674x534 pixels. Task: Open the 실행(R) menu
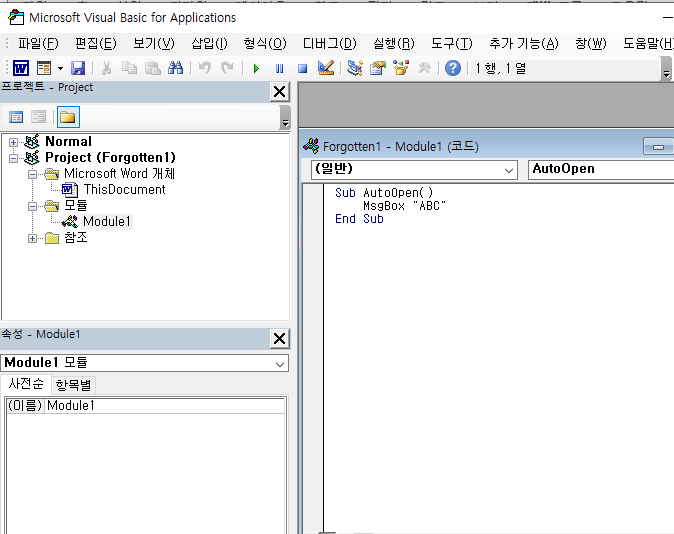(394, 43)
